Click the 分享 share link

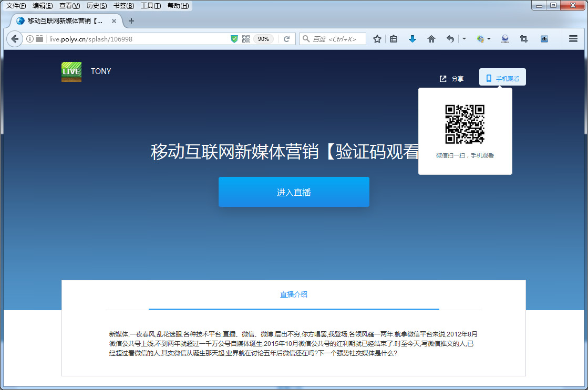[452, 78]
